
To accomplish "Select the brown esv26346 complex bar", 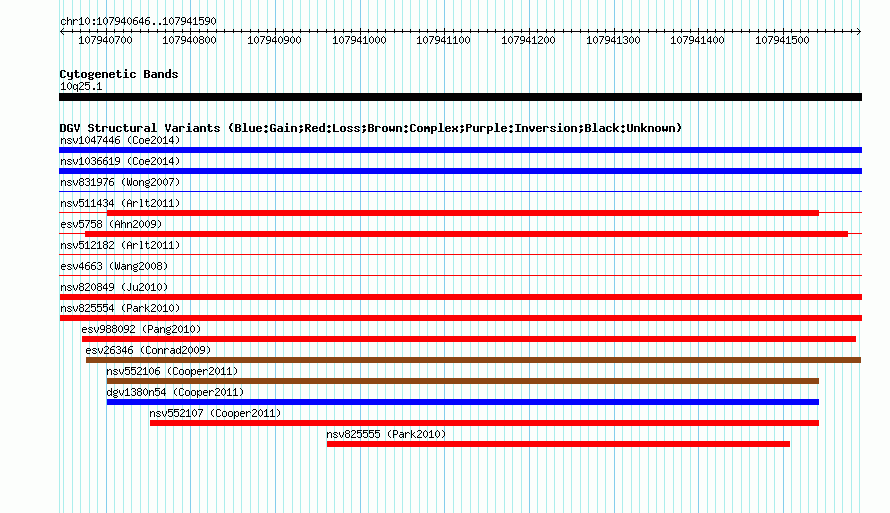I will click(x=473, y=360).
